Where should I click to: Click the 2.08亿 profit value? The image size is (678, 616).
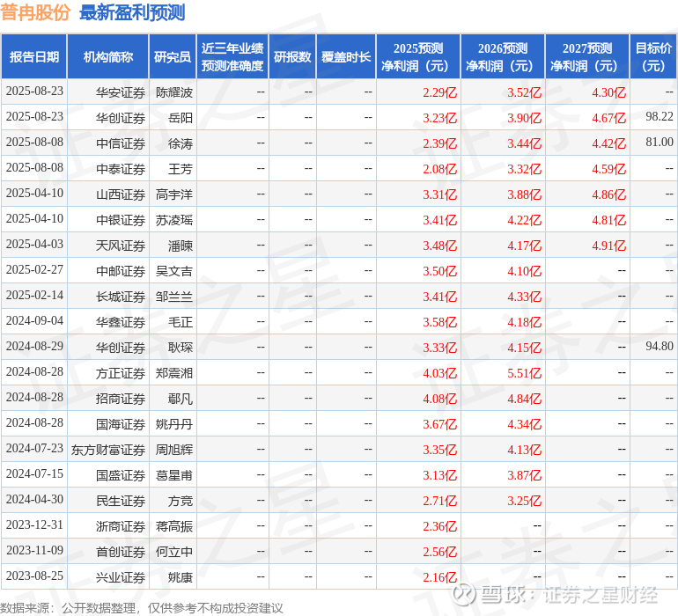[x=439, y=169]
